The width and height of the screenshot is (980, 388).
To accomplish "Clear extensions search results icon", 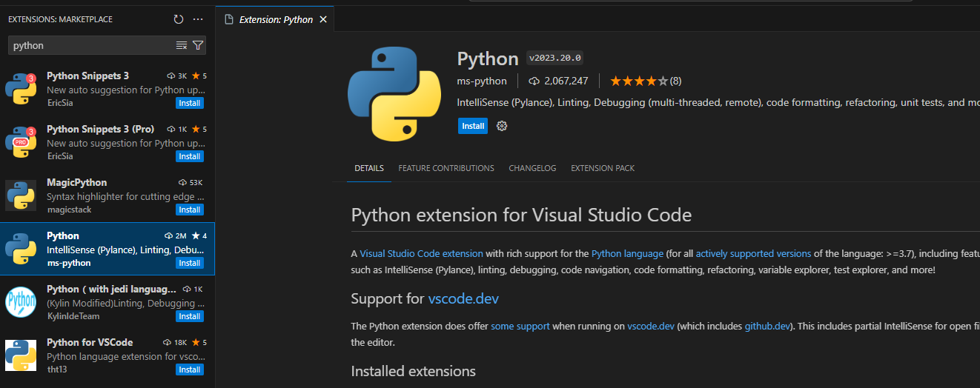I will pyautogui.click(x=182, y=45).
